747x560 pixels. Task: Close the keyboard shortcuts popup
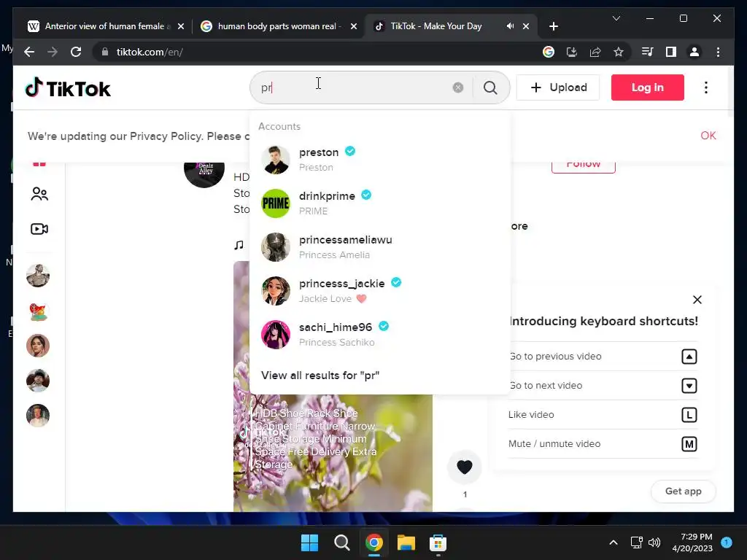tap(697, 300)
